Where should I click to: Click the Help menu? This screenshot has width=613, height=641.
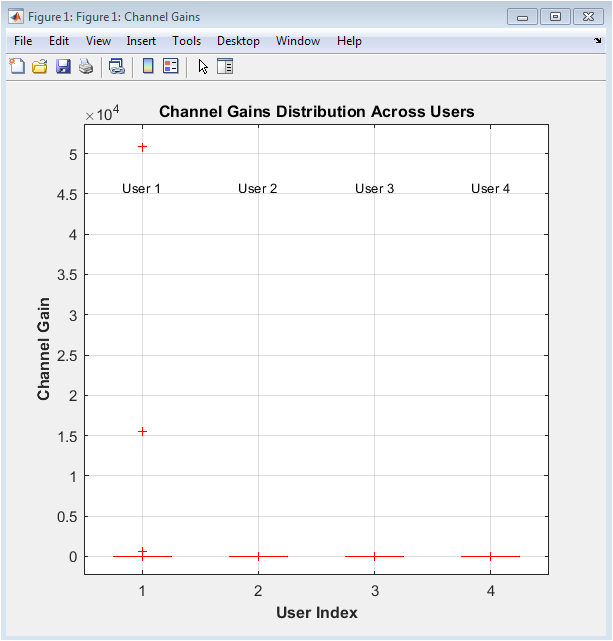coord(349,41)
